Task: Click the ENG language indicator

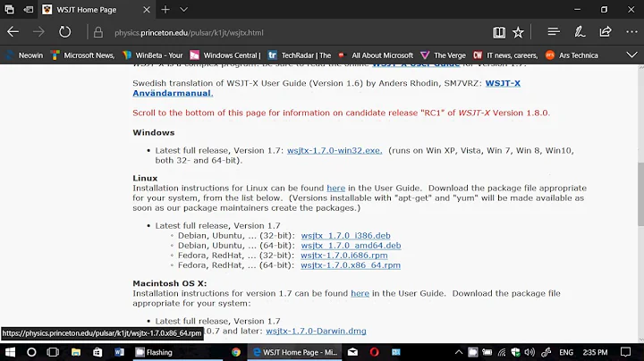Action: pos(566,352)
